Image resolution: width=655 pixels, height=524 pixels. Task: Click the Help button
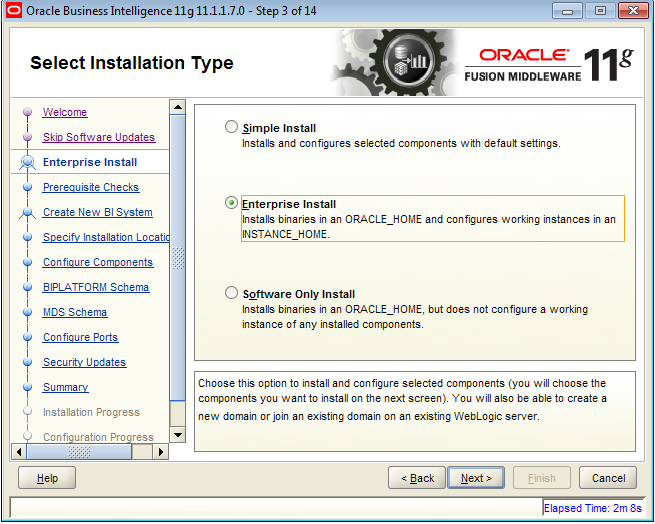(x=47, y=478)
